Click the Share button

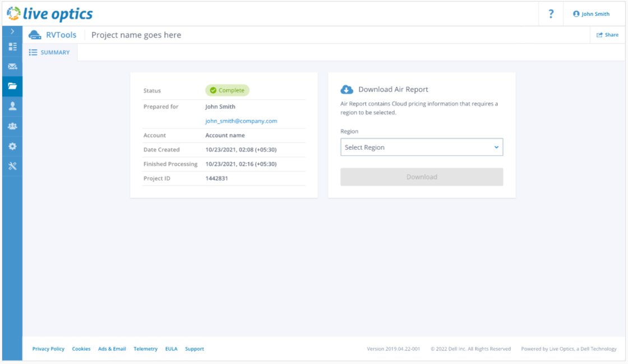607,35
